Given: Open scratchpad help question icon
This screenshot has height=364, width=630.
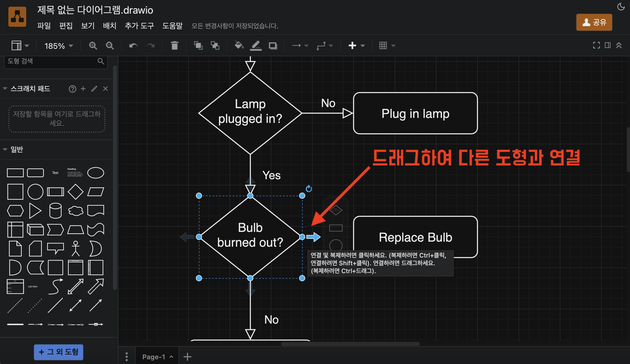Looking at the screenshot, I should click(x=73, y=89).
